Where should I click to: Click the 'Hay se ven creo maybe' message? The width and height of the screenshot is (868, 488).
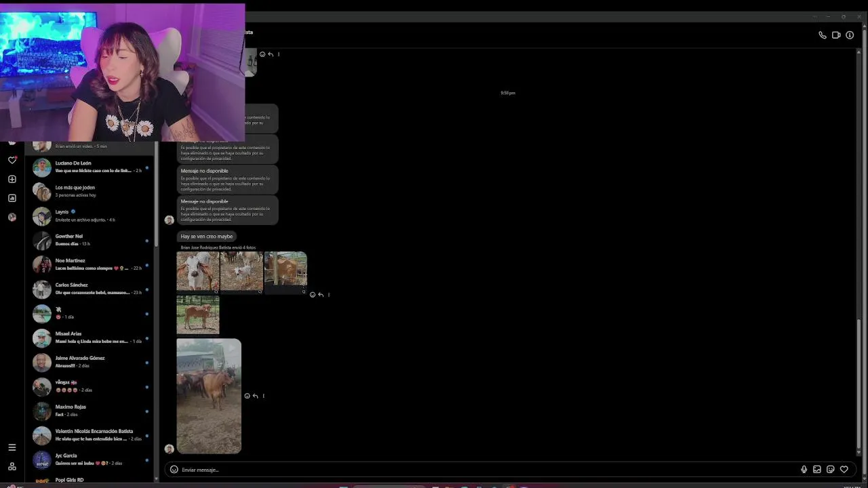point(207,237)
